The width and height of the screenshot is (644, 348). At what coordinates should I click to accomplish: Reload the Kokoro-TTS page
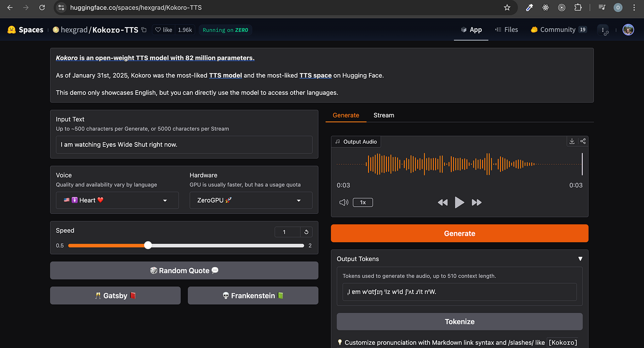42,7
